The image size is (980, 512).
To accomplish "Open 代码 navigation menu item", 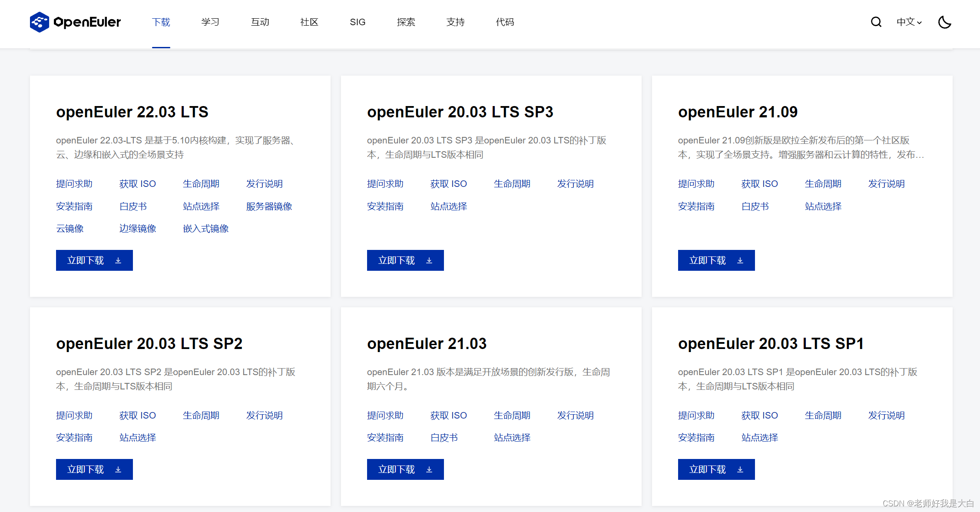I will [505, 22].
